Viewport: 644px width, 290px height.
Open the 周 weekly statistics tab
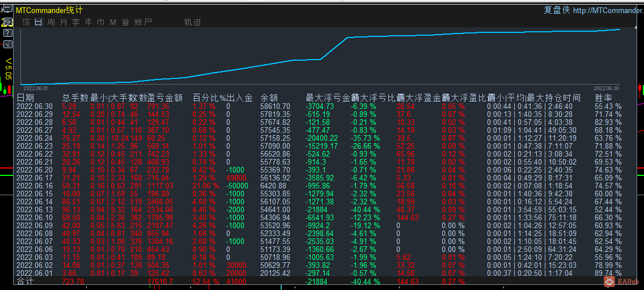click(x=51, y=22)
